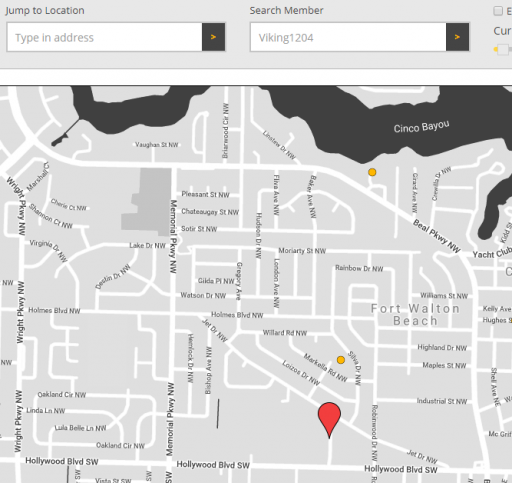Click the Willard Rd NW street label

(285, 333)
